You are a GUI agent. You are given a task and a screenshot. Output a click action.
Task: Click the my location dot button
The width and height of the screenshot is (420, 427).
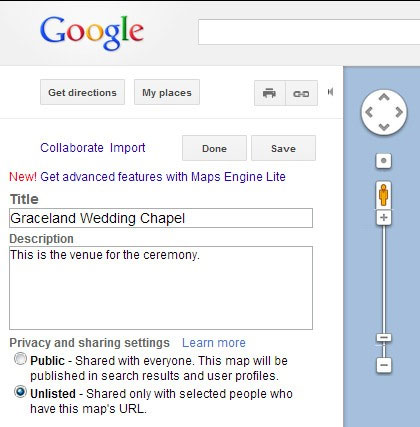(x=384, y=161)
